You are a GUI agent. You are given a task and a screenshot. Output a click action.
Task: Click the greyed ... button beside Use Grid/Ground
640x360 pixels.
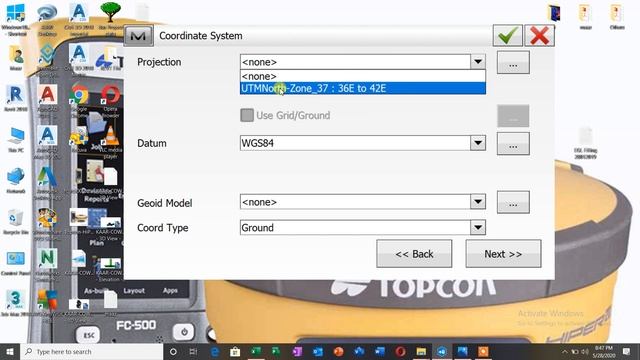[x=513, y=116]
